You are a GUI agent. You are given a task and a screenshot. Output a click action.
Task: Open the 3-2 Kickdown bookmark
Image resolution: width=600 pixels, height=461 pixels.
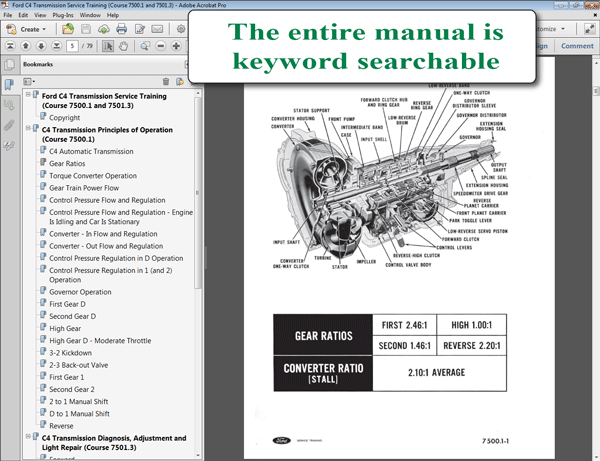pyautogui.click(x=70, y=353)
